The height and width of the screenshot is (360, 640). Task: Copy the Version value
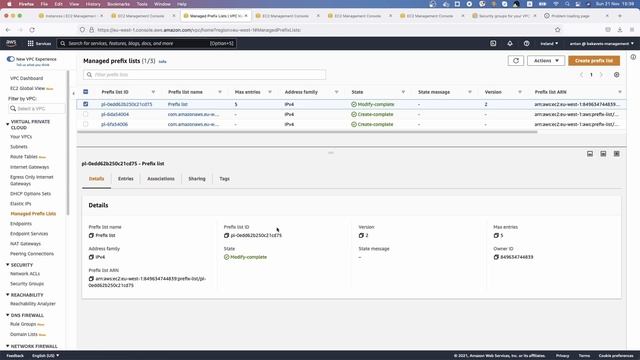[x=361, y=236]
